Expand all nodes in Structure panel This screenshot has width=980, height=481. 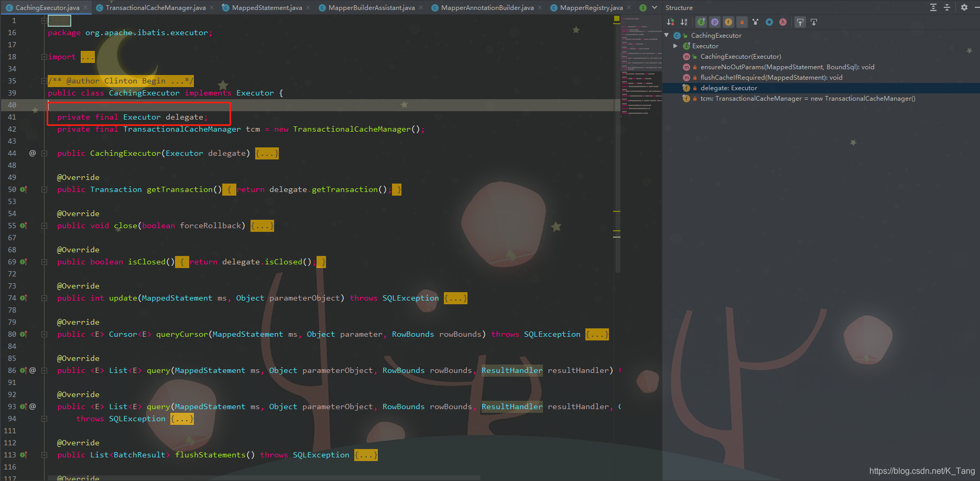pos(933,7)
